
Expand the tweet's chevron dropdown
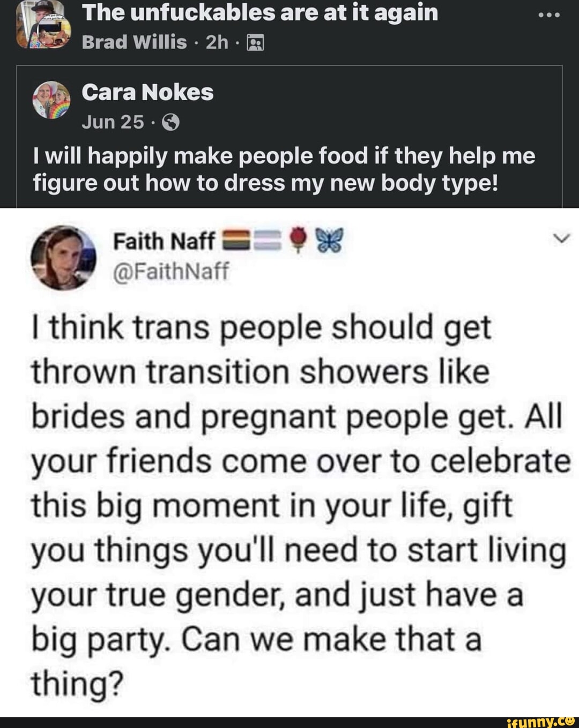tap(561, 239)
